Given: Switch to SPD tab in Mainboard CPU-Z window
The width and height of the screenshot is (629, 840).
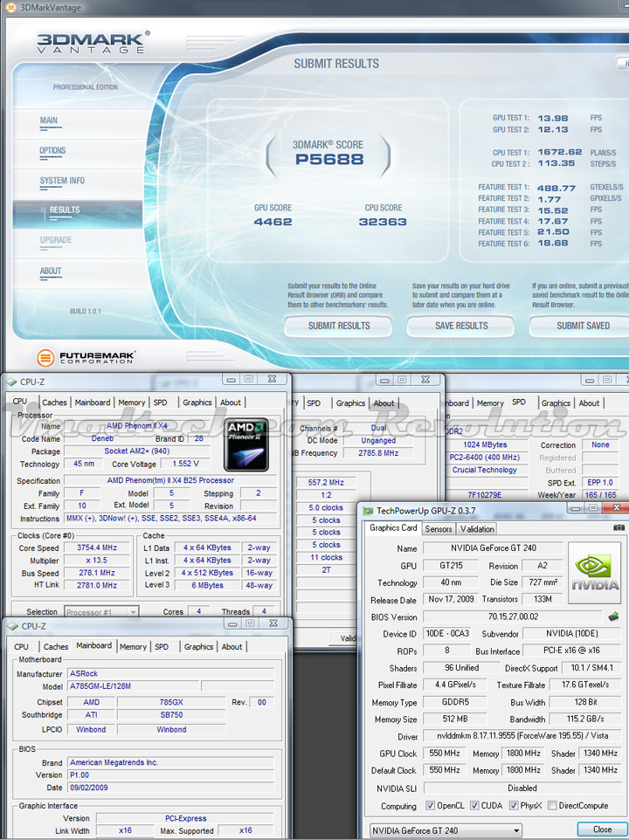Looking at the screenshot, I should coord(162,647).
